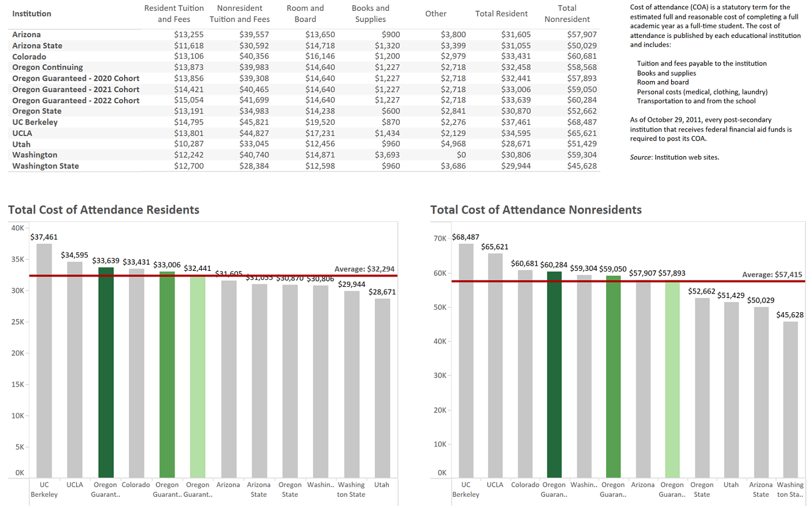The image size is (812, 508).
Task: Click Colorado bar in Residents chart
Action: pos(136,373)
